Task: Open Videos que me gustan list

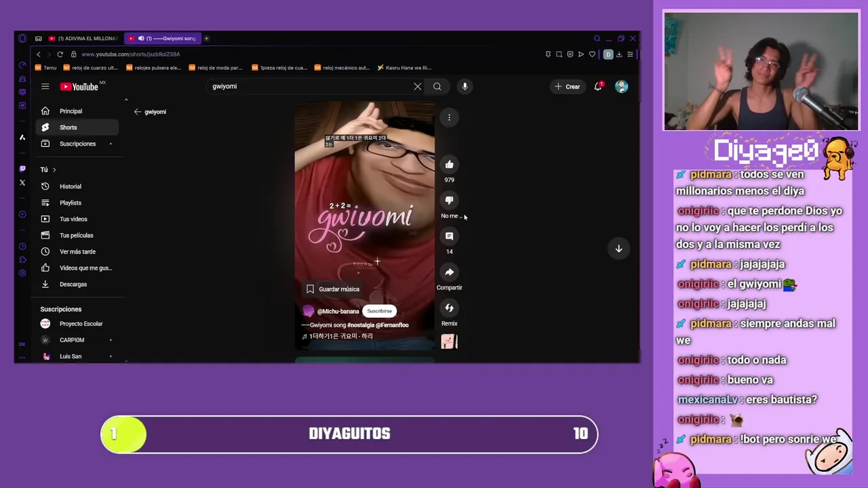Action: tap(77, 268)
